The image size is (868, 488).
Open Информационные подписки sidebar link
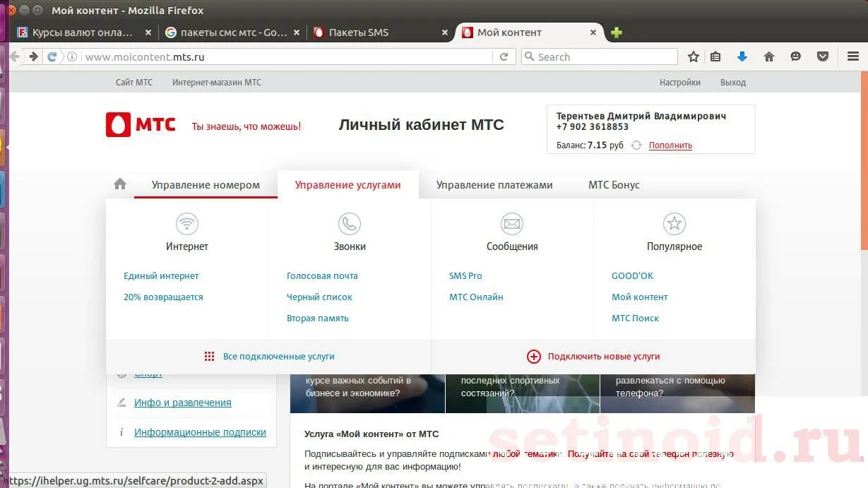click(200, 432)
